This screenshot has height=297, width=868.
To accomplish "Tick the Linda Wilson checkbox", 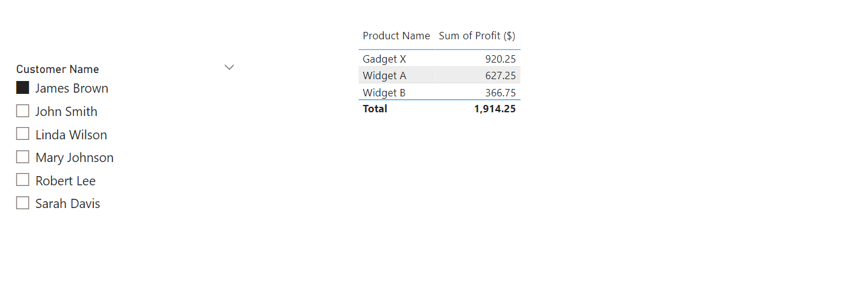I will (x=23, y=134).
